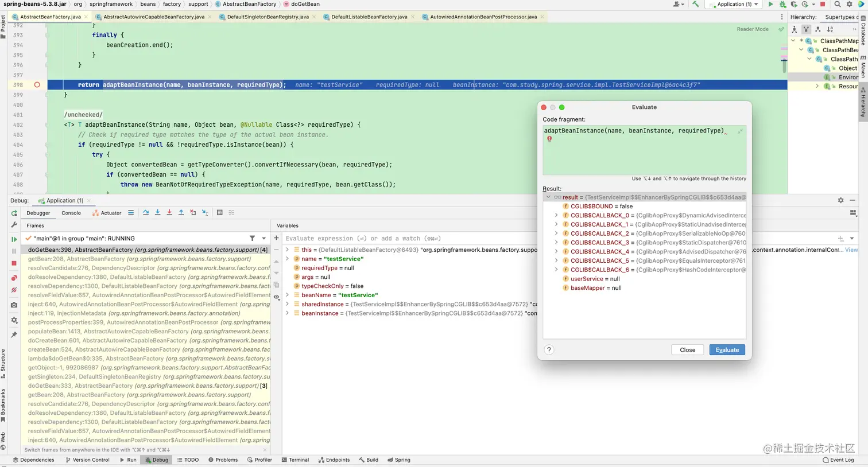Select the getSingleton:234 stack frame
Viewport: 868px width, 467px height.
[x=149, y=377]
